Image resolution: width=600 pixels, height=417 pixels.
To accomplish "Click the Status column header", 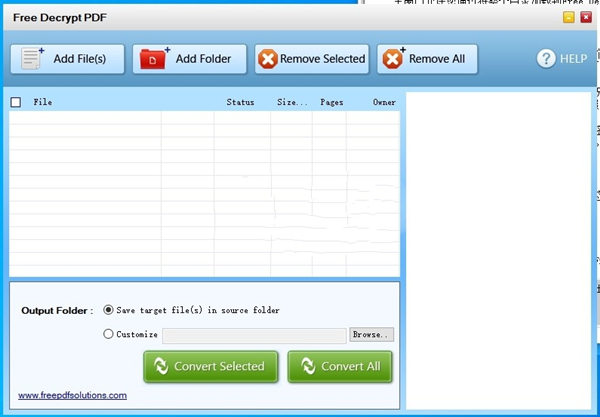I will point(240,102).
